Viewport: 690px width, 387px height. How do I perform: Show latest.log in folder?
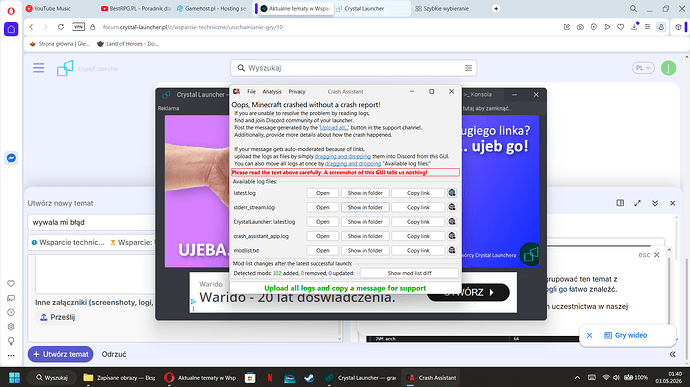365,193
